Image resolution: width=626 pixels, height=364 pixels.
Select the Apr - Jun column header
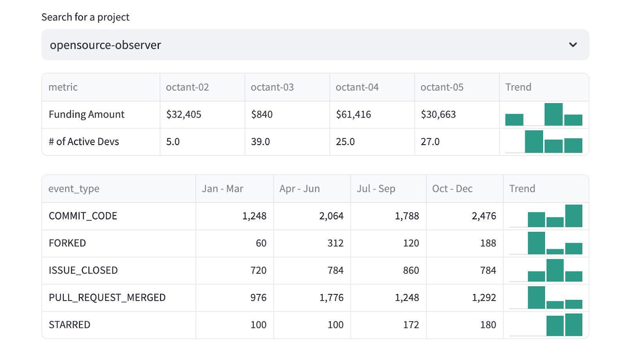pos(299,189)
